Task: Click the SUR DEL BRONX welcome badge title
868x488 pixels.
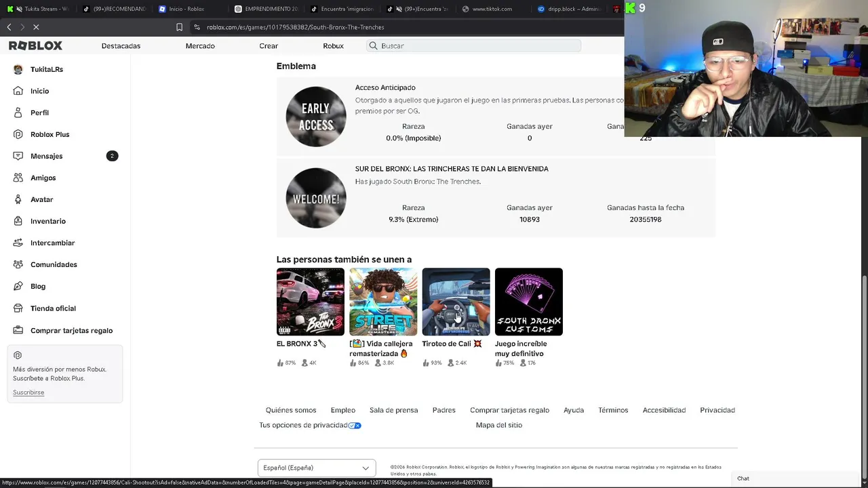Action: click(452, 169)
